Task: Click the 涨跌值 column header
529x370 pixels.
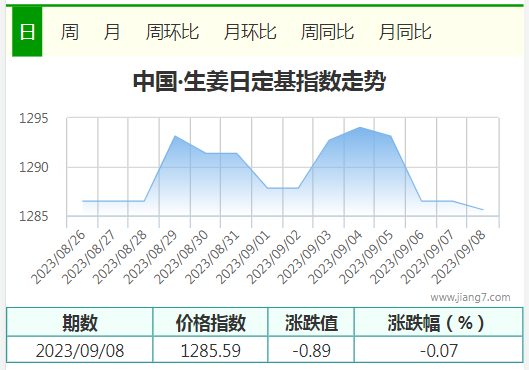Action: point(311,323)
